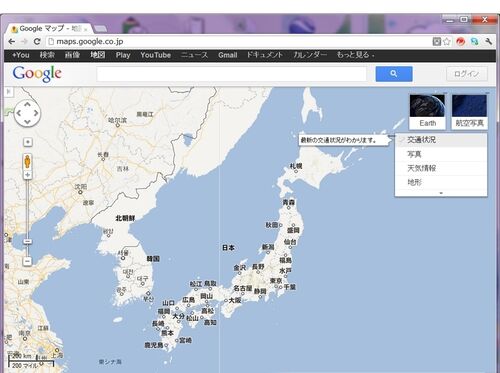Go back with the browser back arrow
The image size is (500, 373).
(12, 41)
